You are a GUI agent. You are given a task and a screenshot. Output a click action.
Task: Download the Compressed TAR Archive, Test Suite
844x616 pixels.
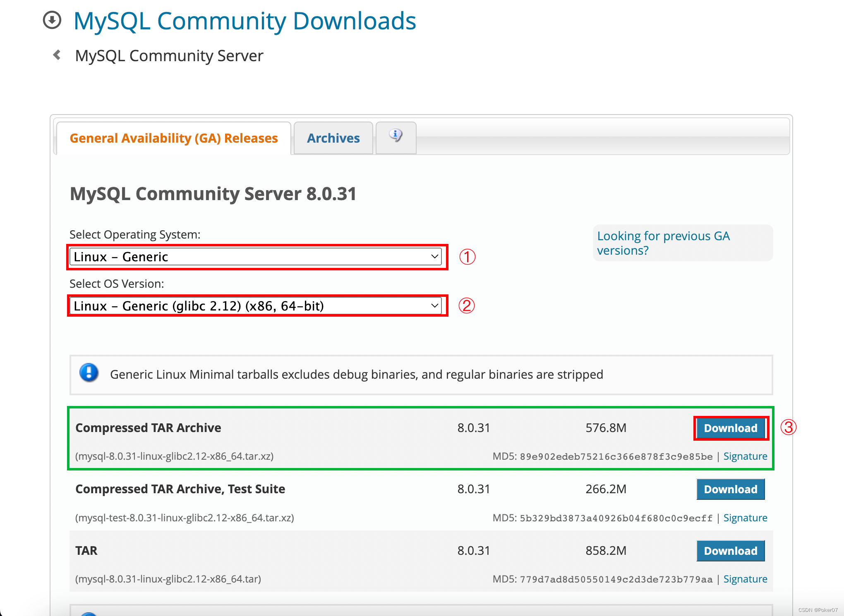(x=731, y=489)
